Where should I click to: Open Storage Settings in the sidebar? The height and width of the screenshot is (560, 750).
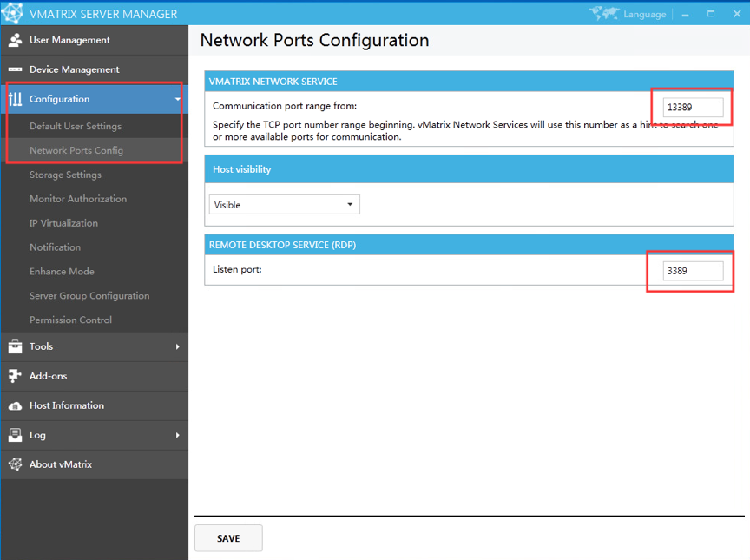point(65,175)
